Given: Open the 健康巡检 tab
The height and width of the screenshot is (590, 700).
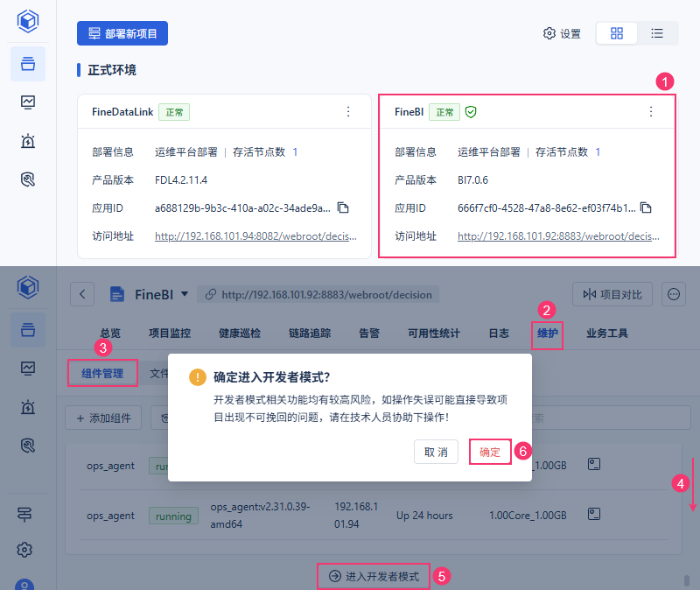Looking at the screenshot, I should pos(240,334).
